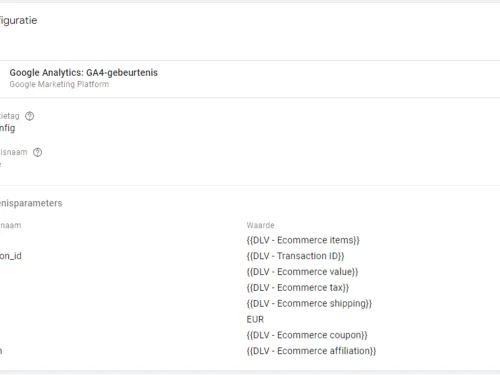
Task: Select the DLV - Ecommerce affiliation value
Action: [x=311, y=351]
